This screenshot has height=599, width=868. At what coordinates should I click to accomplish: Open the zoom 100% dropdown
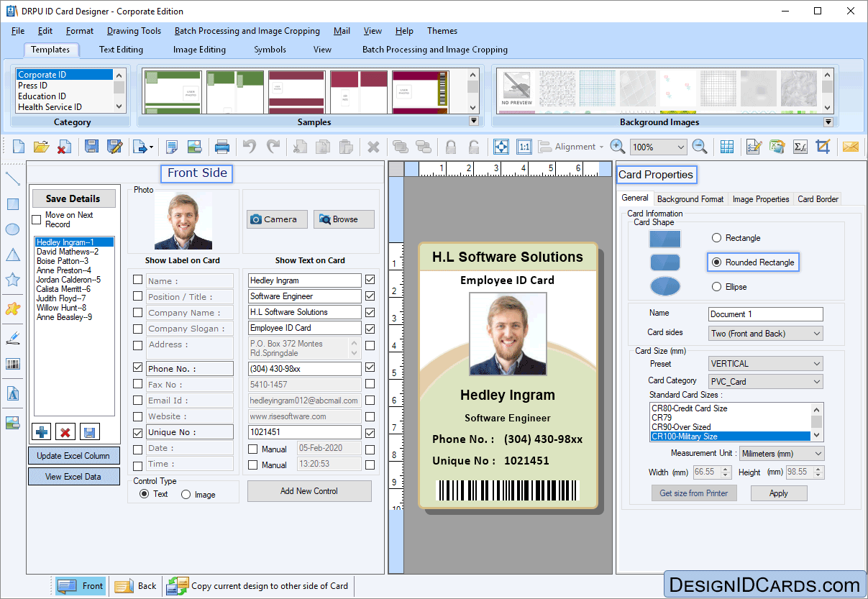[x=680, y=147]
